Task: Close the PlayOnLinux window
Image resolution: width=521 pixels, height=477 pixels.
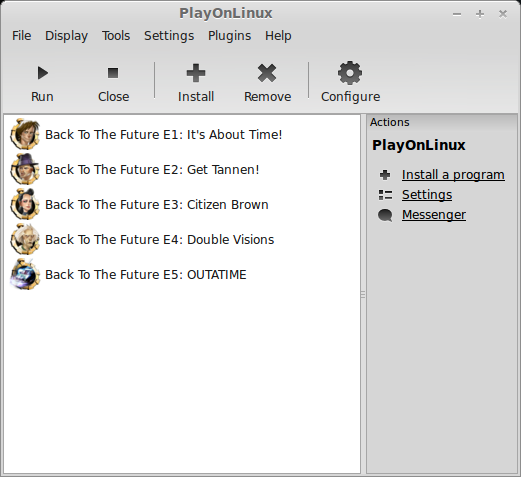Action: [503, 14]
